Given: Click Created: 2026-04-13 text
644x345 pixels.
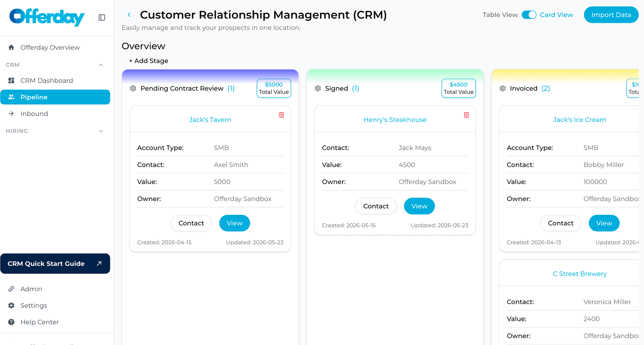Looking at the screenshot, I should 534,242.
